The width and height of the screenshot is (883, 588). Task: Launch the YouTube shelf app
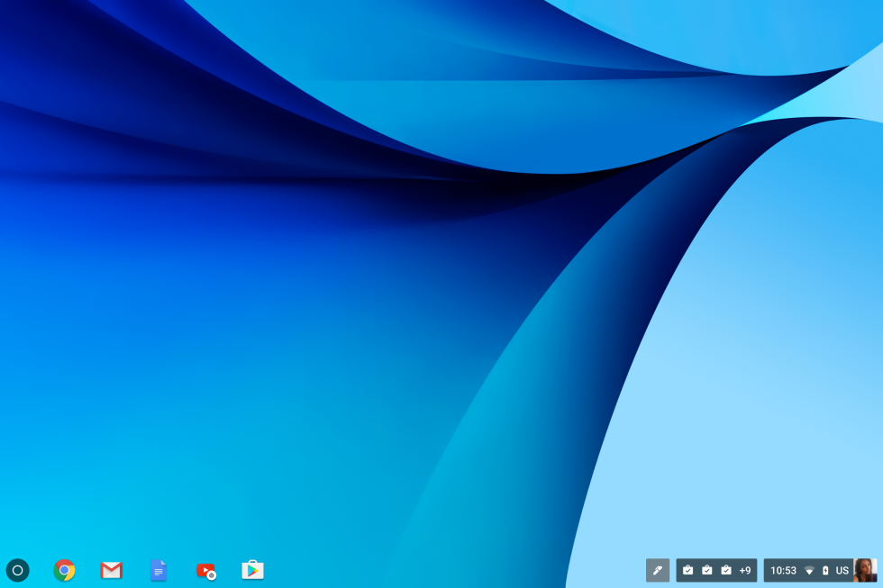(206, 571)
